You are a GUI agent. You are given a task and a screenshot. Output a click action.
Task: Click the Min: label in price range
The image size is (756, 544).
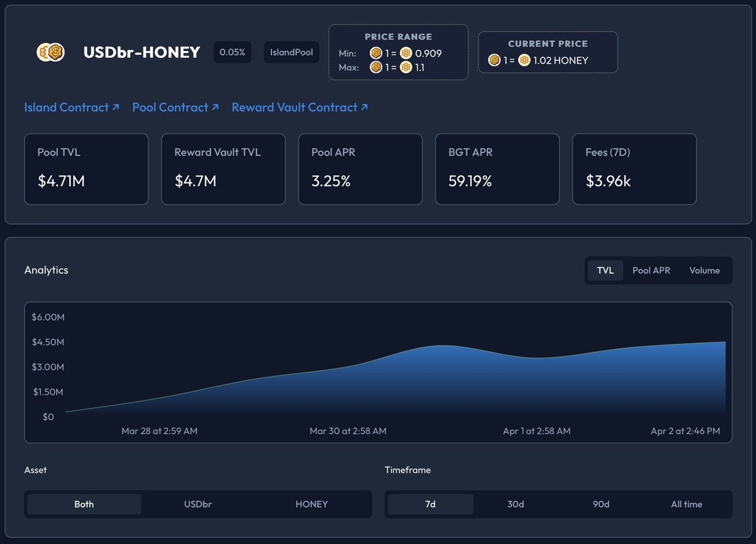(x=347, y=54)
